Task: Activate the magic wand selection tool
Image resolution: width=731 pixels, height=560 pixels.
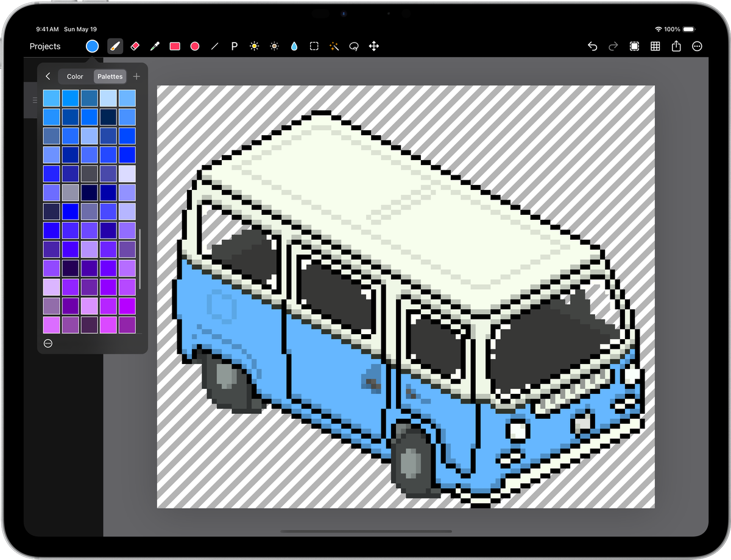Action: click(x=334, y=46)
